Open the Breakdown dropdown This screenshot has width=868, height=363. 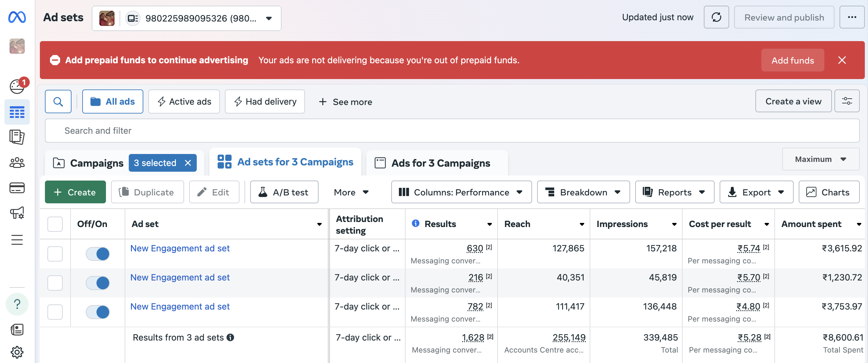pyautogui.click(x=583, y=192)
